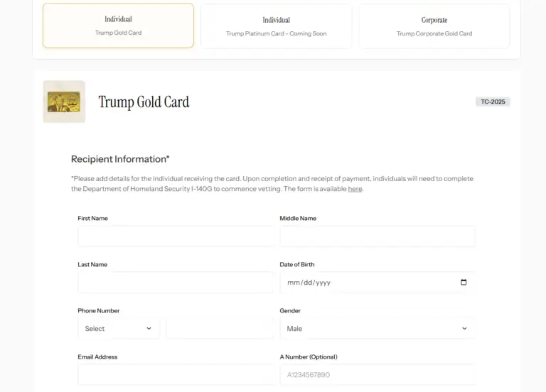This screenshot has height=392, width=546.
Task: Select the Last Name text box
Action: coord(175,283)
